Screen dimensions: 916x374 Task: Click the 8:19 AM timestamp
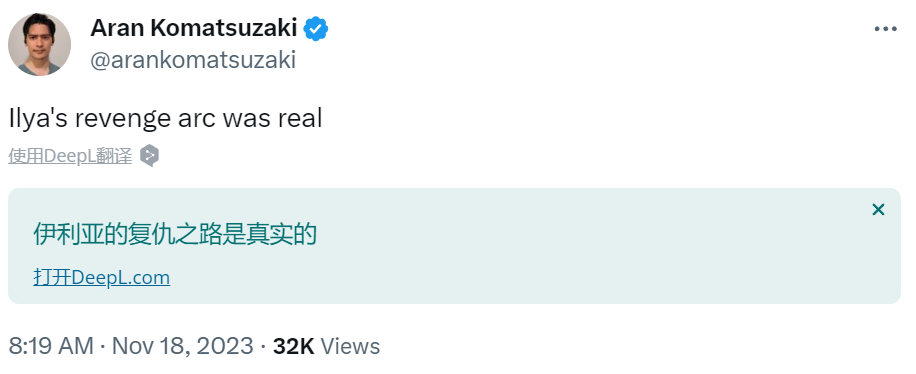[x=51, y=346]
